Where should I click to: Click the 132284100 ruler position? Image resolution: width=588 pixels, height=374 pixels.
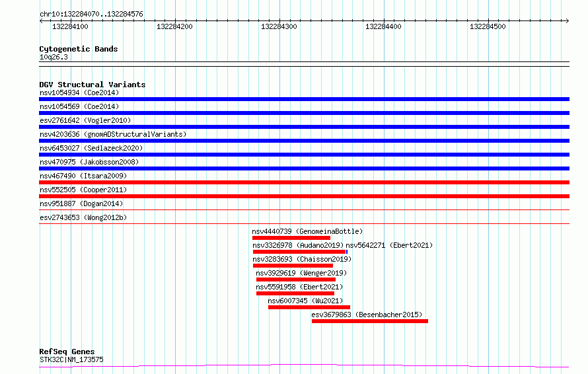pyautogui.click(x=70, y=26)
